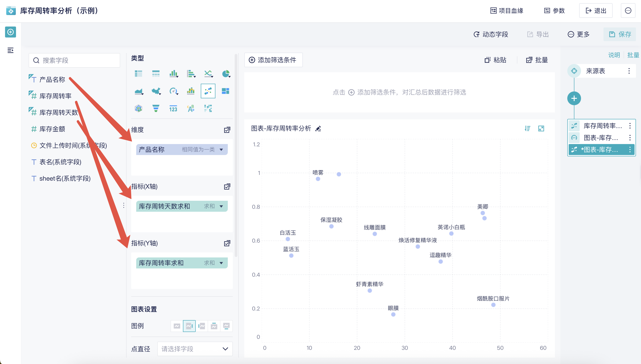
Task: Select the China map chart type icon
Action: coord(156,91)
